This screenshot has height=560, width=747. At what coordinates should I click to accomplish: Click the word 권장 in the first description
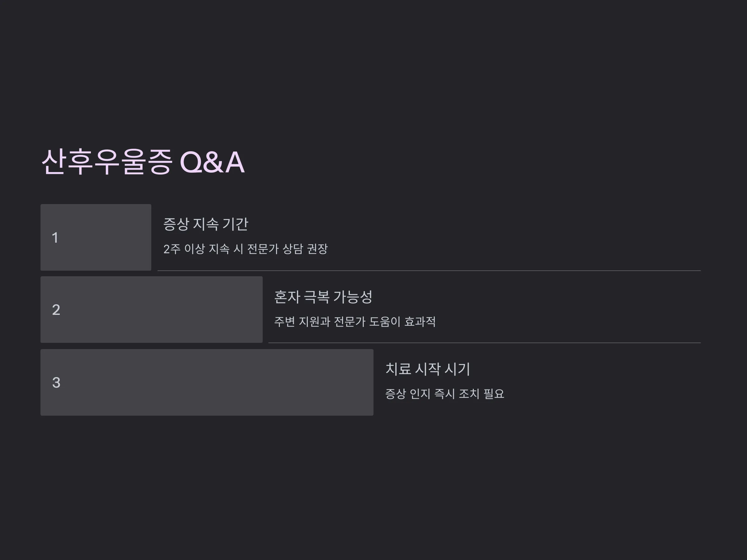317,249
